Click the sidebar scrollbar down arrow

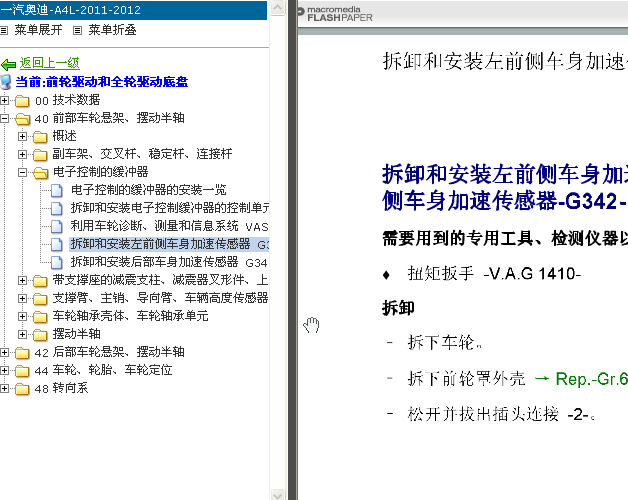277,494
